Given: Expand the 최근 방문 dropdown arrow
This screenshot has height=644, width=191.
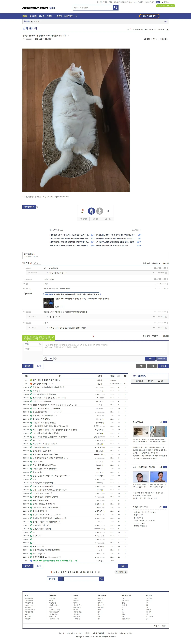Looking at the screenshot, I should pos(32,21).
